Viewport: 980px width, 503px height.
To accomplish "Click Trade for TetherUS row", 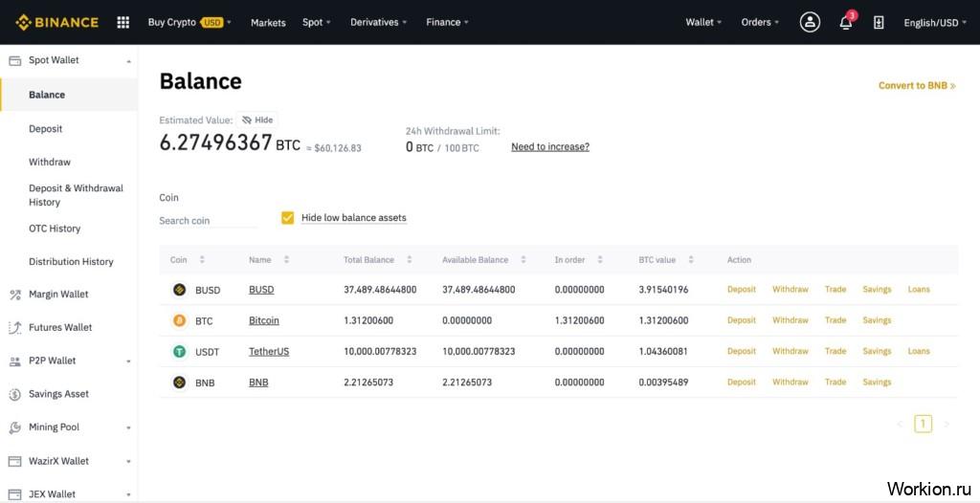I will (x=835, y=351).
